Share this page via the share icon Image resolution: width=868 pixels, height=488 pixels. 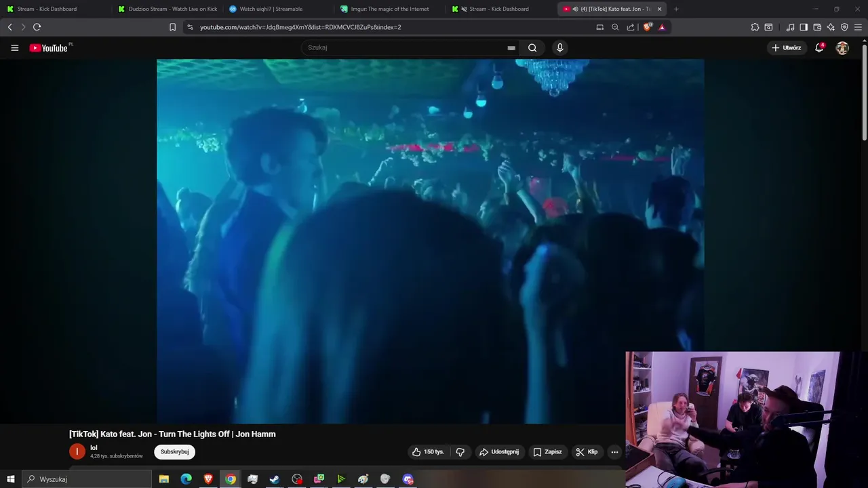coord(631,27)
